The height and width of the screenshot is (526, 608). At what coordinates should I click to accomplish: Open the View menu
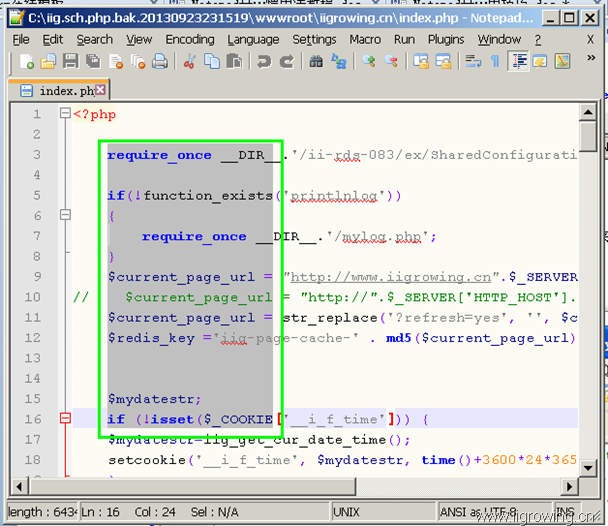tap(138, 40)
